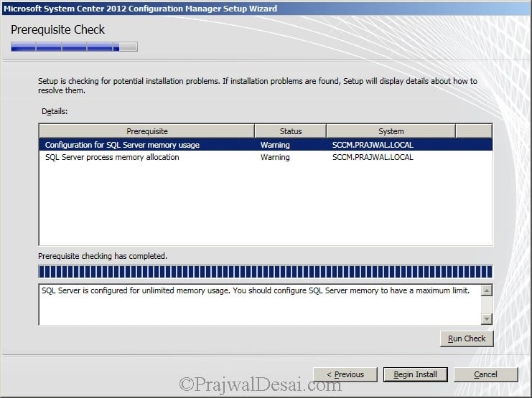Click the prerequisite checking completed progress bar

[x=266, y=272]
